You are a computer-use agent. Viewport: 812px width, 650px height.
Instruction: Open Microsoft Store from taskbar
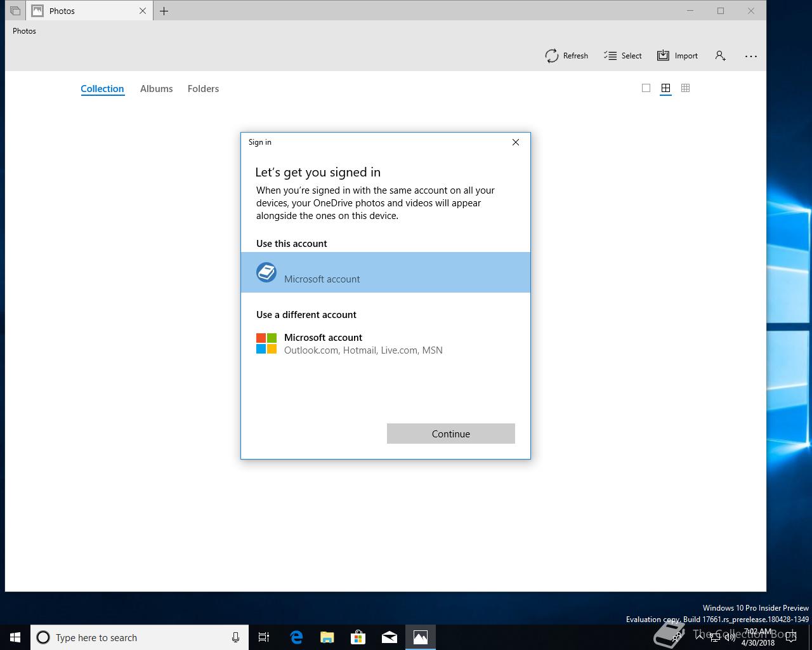click(358, 637)
